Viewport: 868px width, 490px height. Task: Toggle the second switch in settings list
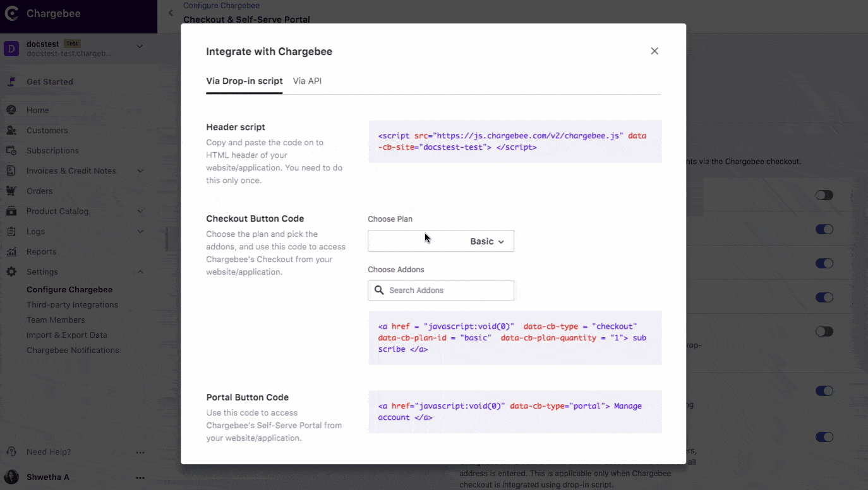pyautogui.click(x=824, y=230)
